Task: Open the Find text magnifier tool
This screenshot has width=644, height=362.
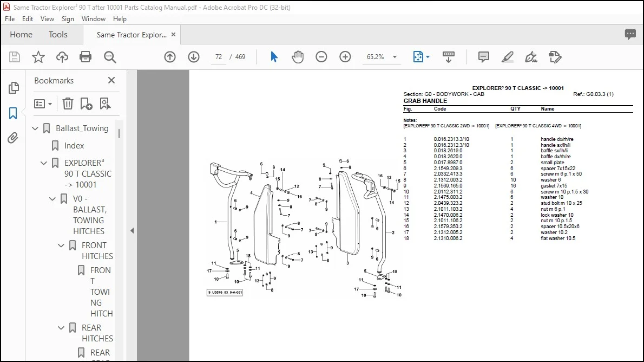Action: [110, 57]
